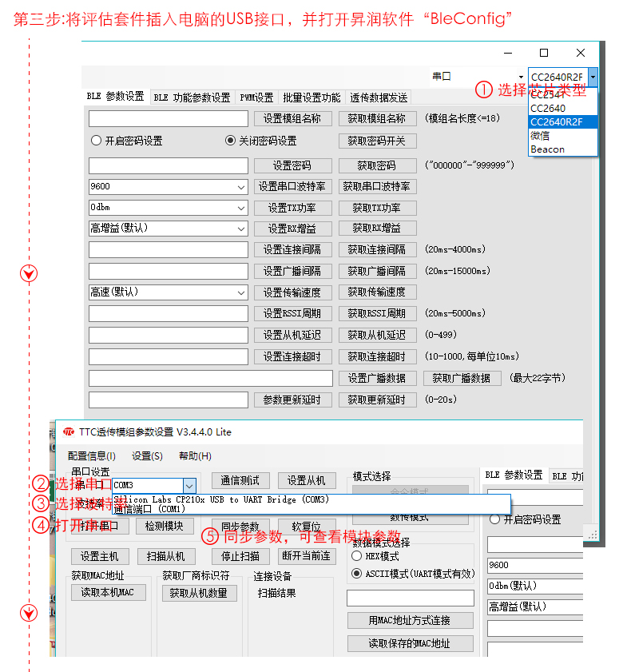The height and width of the screenshot is (672, 623).
Task: Maximize the BleConfig top window
Action: click(544, 53)
